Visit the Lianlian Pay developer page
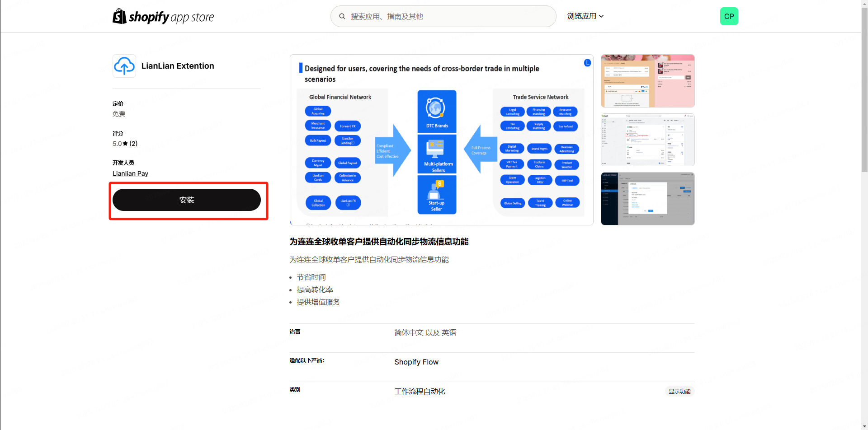 130,173
